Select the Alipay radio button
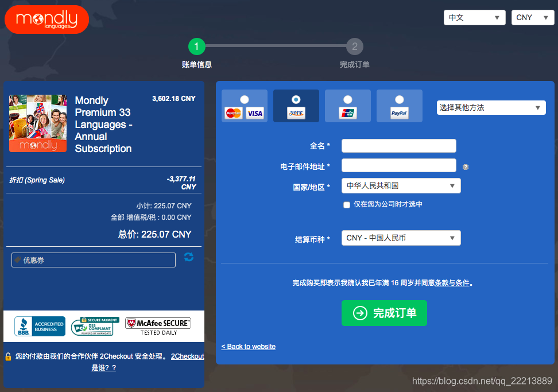The height and width of the screenshot is (392, 558). coord(296,100)
